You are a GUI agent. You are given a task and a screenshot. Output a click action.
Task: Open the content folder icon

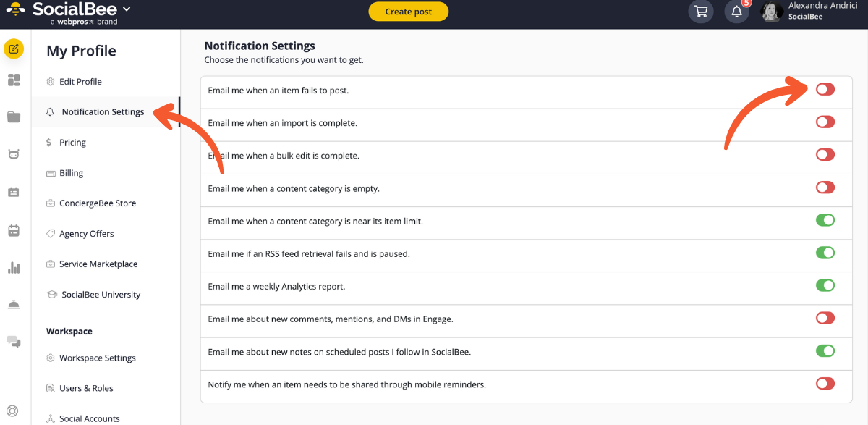click(14, 117)
